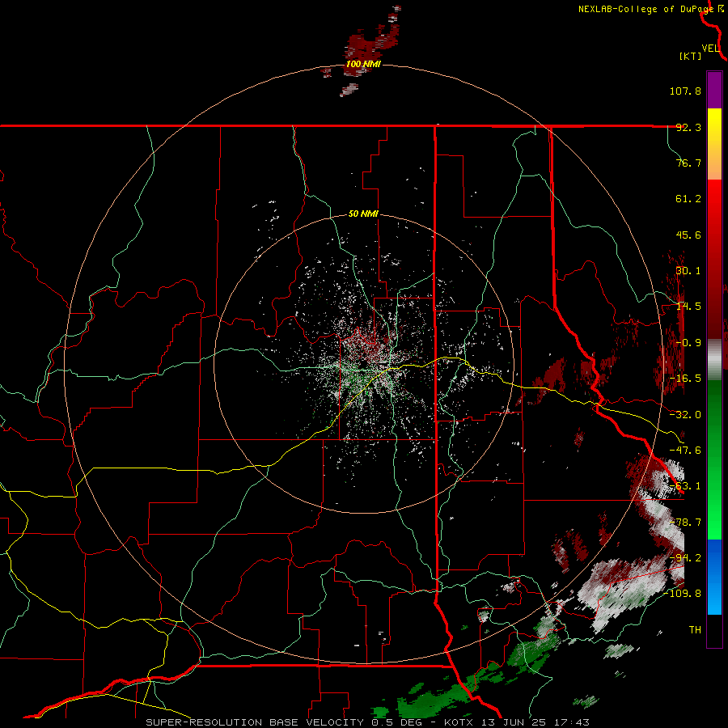The image size is (728, 728).
Task: Click the Super-Resolution Base Velocity caption text
Action: [367, 722]
